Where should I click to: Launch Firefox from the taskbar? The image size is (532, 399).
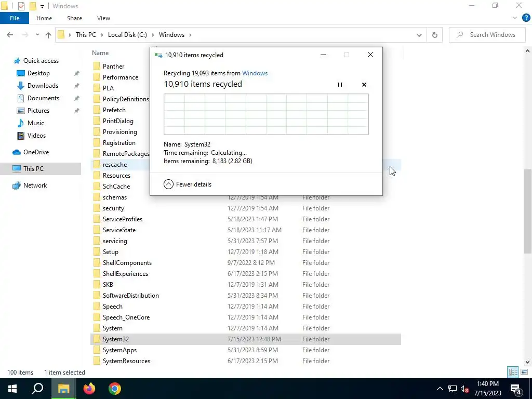89,389
